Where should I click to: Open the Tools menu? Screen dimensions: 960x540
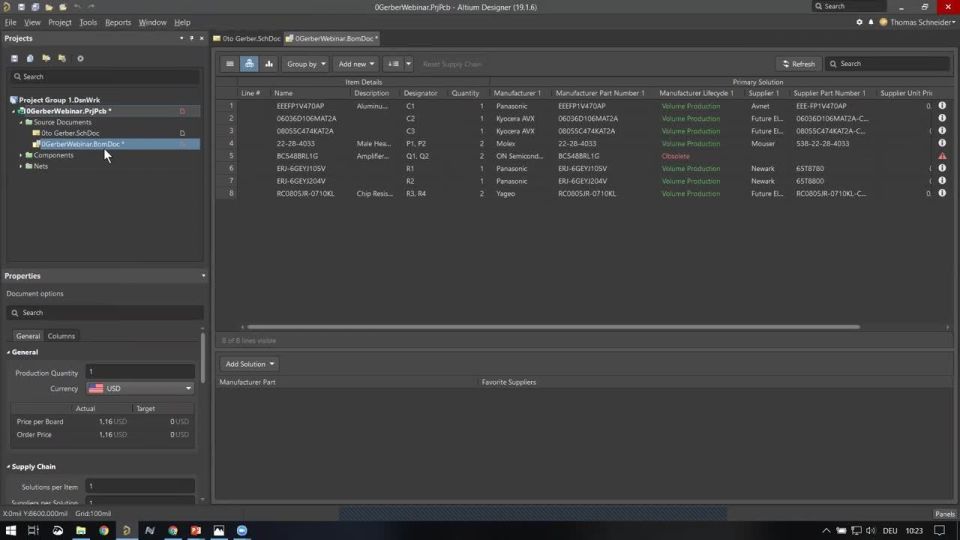point(88,22)
